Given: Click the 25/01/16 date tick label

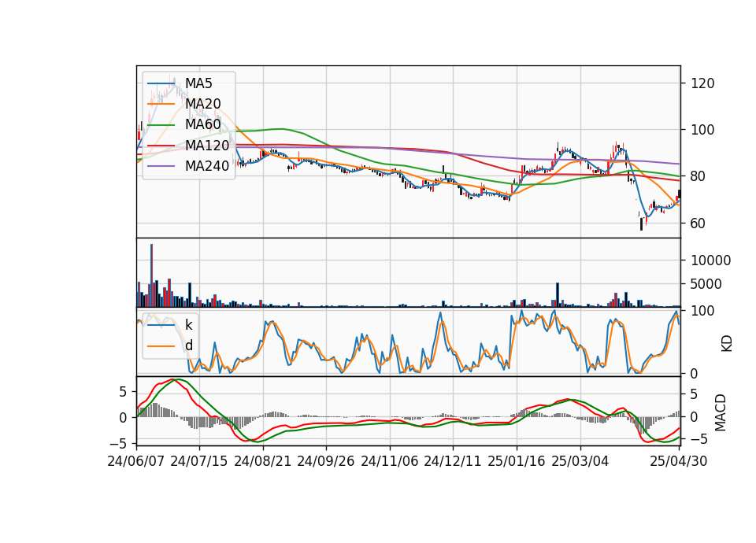Looking at the screenshot, I should pos(517,461).
